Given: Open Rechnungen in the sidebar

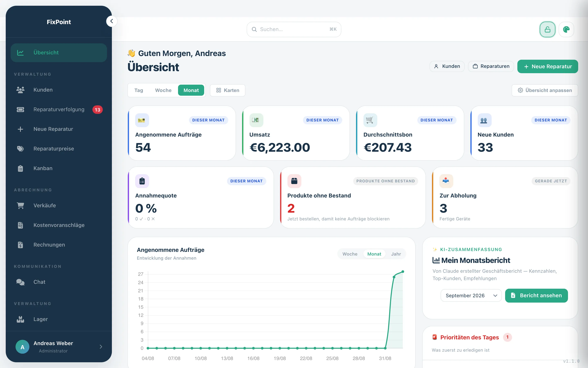Looking at the screenshot, I should 59,245.
